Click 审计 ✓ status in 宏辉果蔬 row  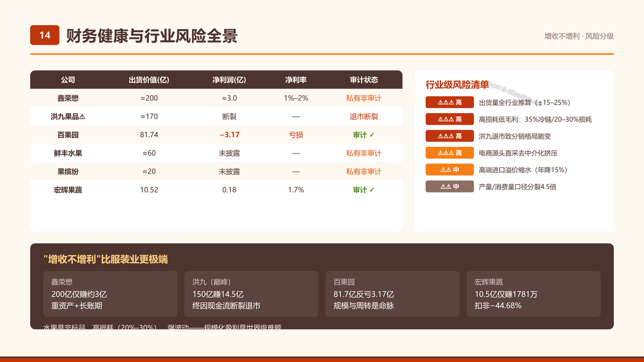pos(364,190)
